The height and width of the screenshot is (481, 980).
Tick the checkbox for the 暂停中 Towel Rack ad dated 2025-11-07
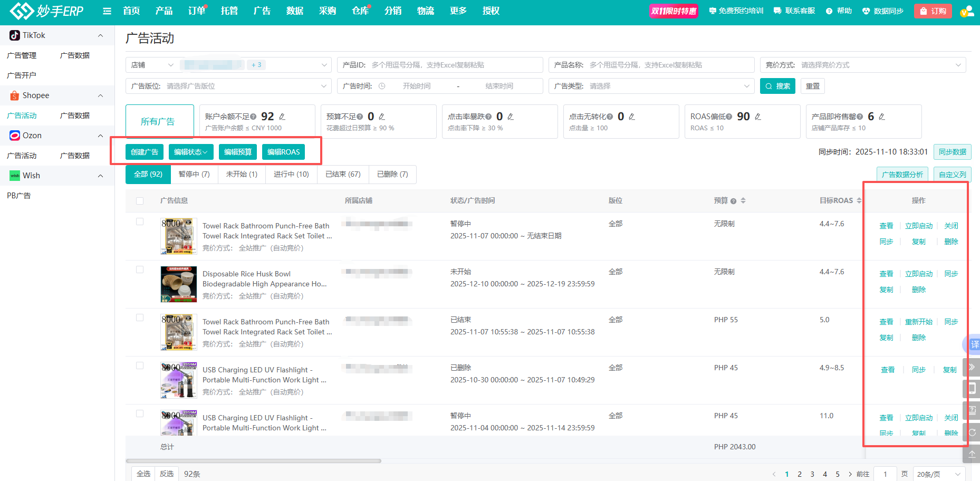coord(140,222)
